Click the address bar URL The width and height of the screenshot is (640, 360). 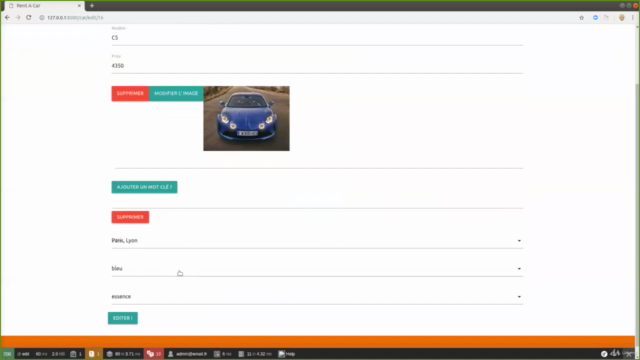pos(75,18)
